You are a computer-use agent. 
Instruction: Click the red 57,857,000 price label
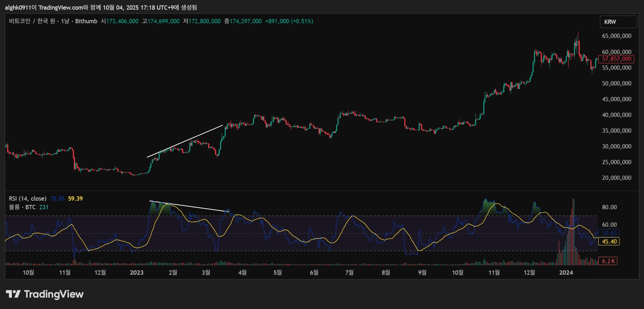click(x=616, y=59)
